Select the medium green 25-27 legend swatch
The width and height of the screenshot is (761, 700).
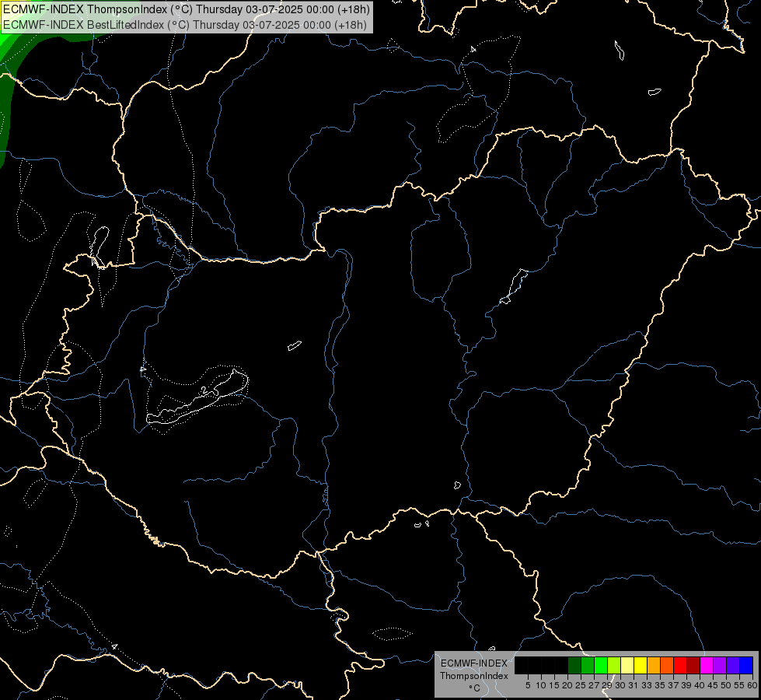(588, 666)
